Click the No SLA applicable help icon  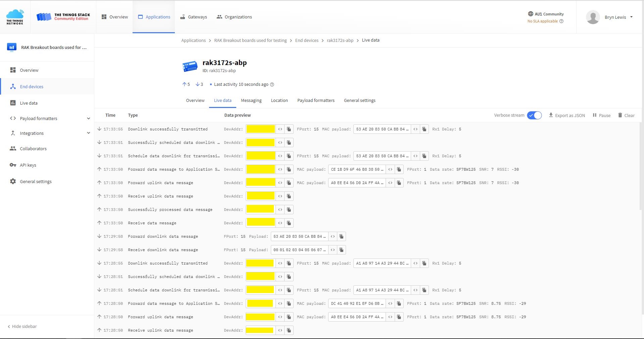pos(561,21)
